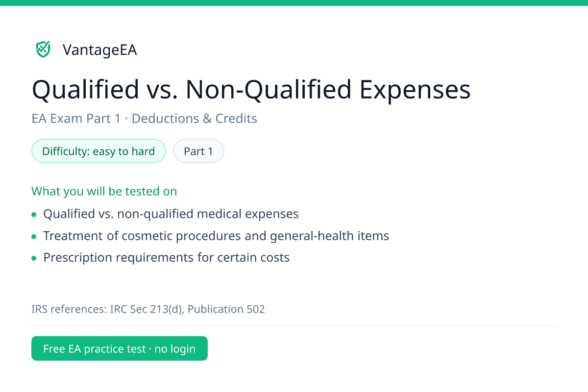Click the Publication 502 reference text
Image resolution: width=588 pixels, height=392 pixels.
pos(226,309)
